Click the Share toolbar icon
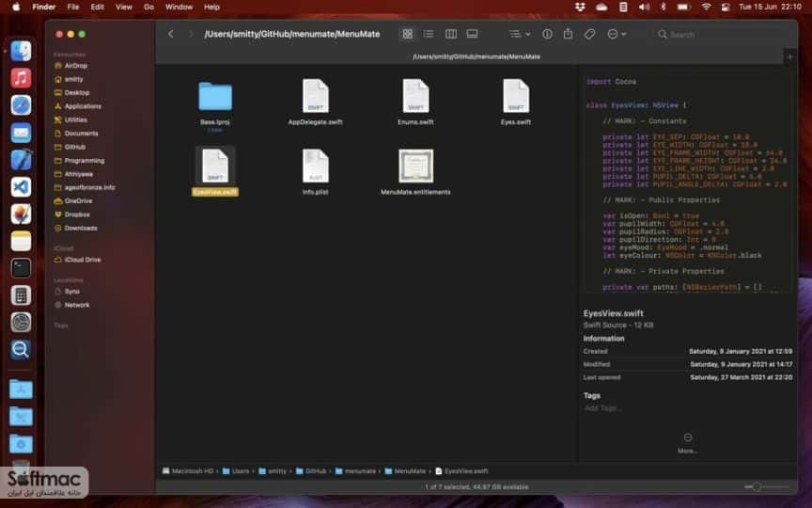 [568, 34]
